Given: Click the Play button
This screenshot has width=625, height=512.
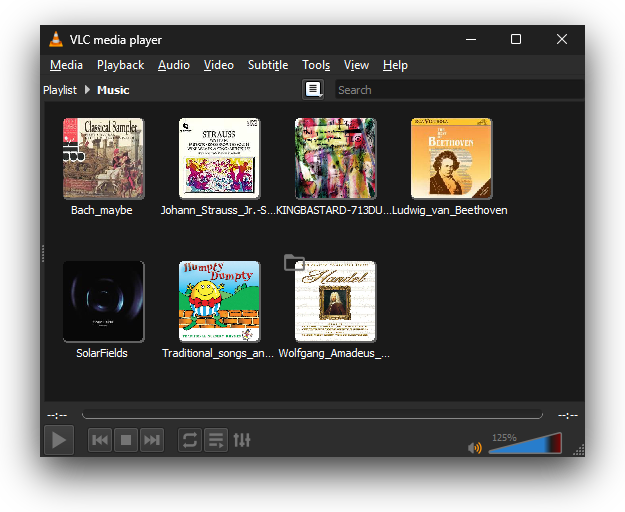Looking at the screenshot, I should click(59, 440).
